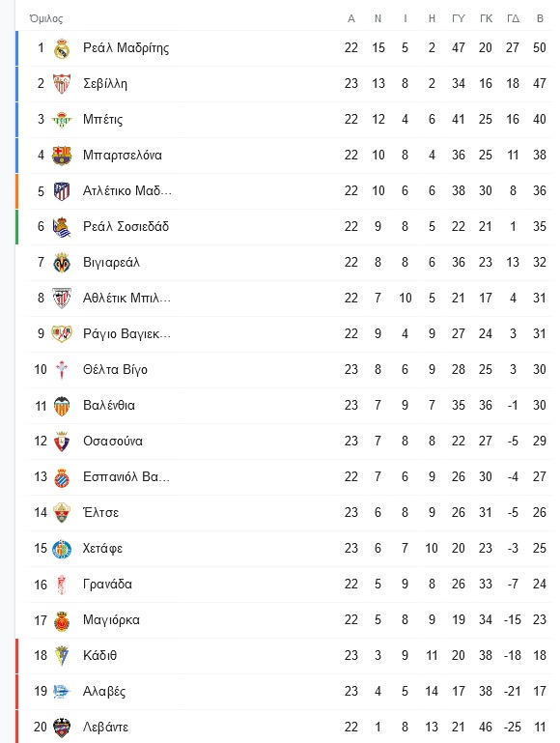
Task: Select the Οσασούνα team name
Action: [113, 442]
